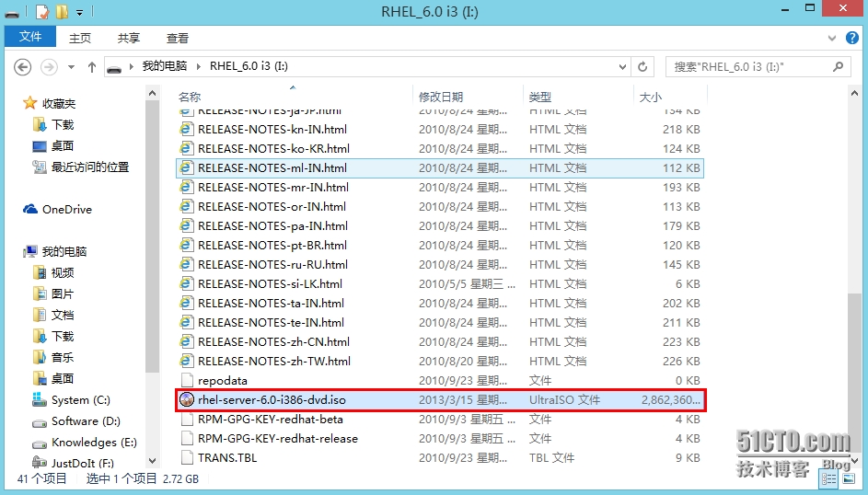The height and width of the screenshot is (495, 868).
Task: Select RELEASE-NOTES-ko-KR.html file name
Action: 273,149
